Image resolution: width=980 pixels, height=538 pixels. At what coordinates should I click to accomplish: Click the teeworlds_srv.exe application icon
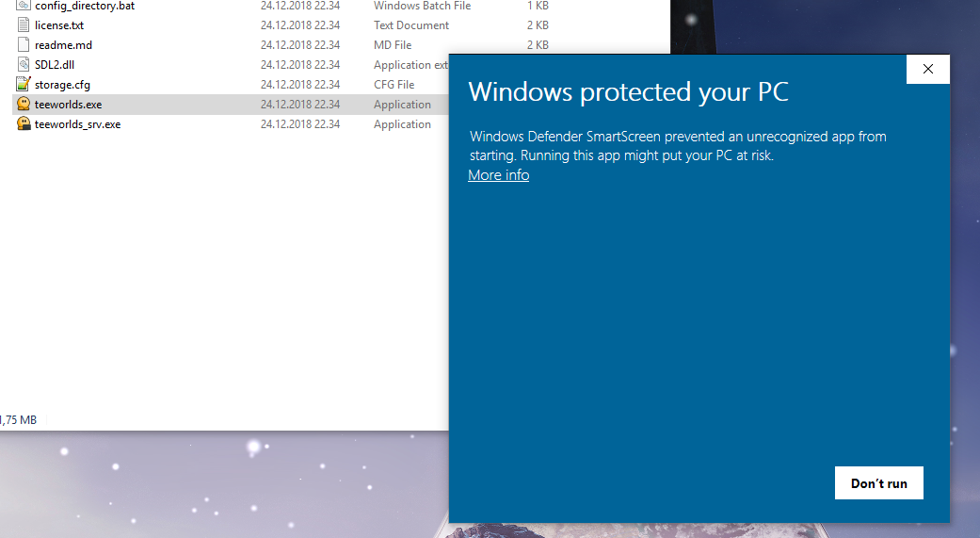(x=24, y=124)
